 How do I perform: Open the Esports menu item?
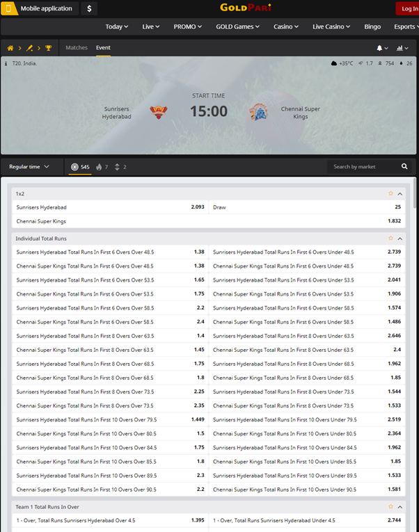[406, 27]
